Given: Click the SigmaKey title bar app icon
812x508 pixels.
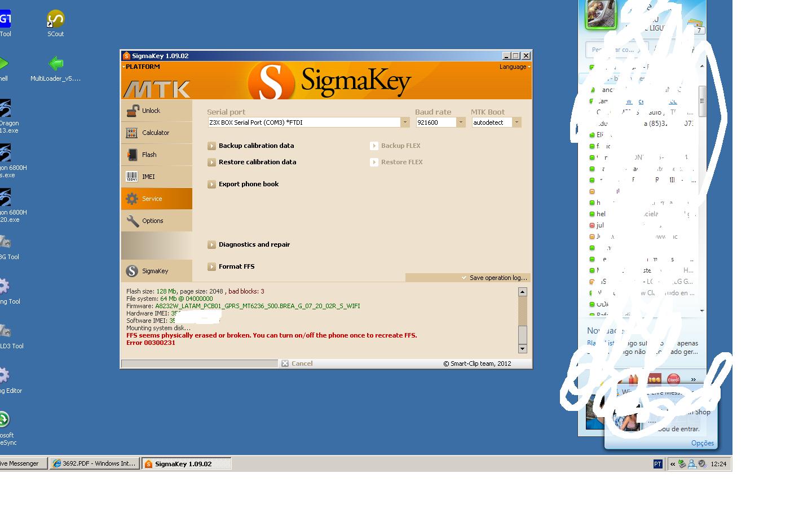Looking at the screenshot, I should click(127, 56).
